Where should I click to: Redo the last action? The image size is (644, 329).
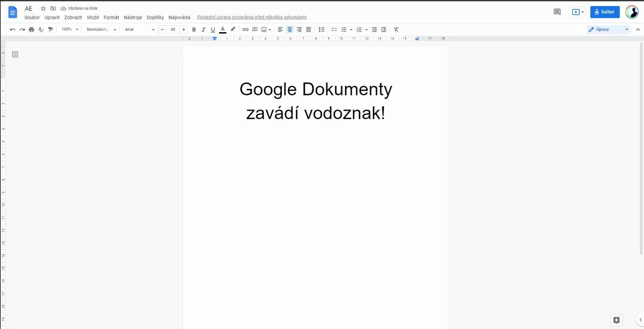(x=22, y=30)
